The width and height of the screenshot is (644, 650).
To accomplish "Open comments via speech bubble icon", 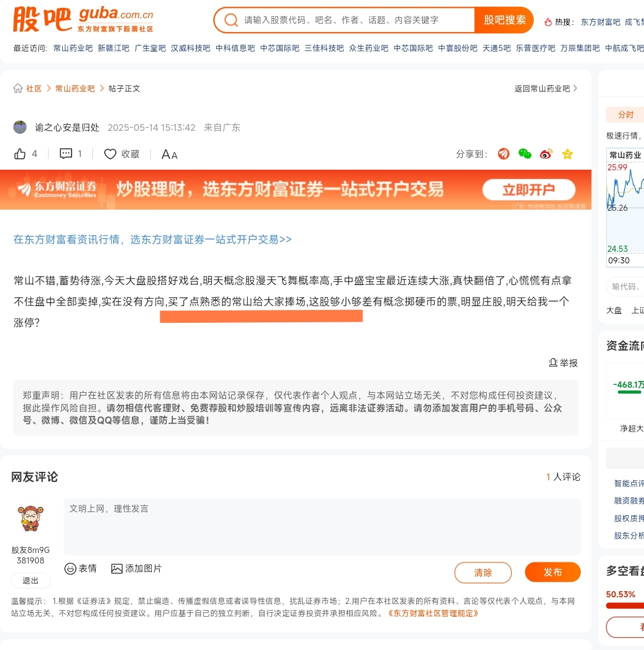I will click(66, 154).
